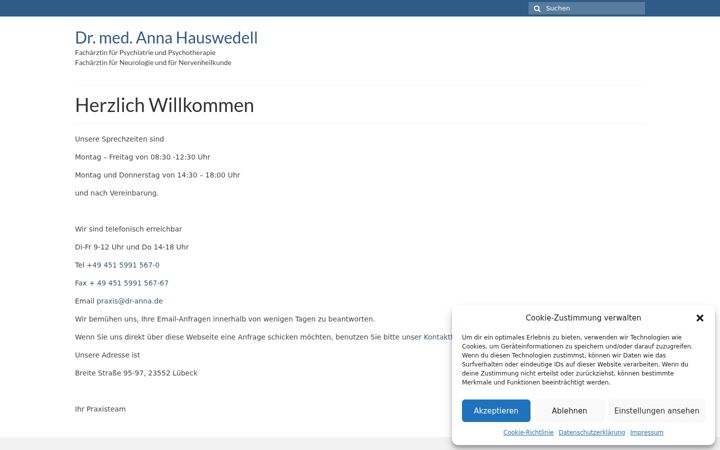The image size is (720, 450).
Task: Select the Herzlich Willkommen heading
Action: pos(164,105)
